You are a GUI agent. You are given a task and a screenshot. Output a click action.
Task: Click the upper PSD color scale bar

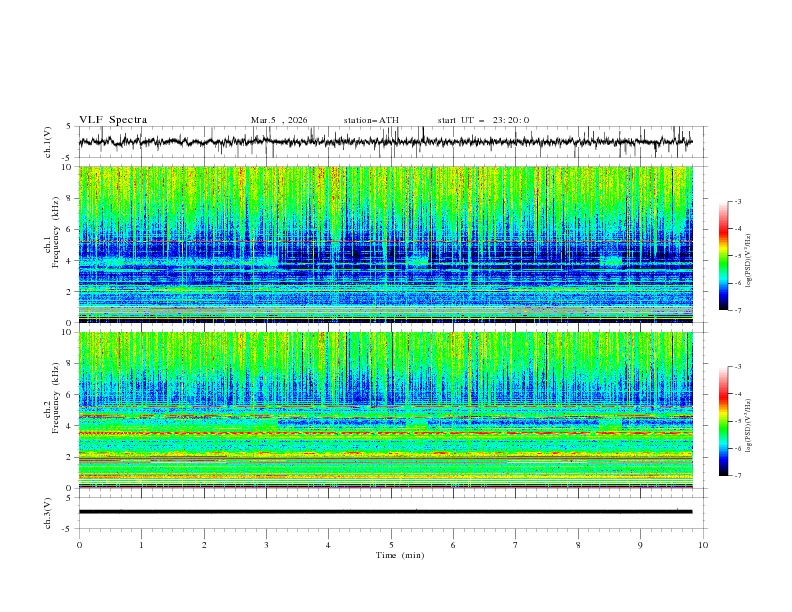pos(724,256)
